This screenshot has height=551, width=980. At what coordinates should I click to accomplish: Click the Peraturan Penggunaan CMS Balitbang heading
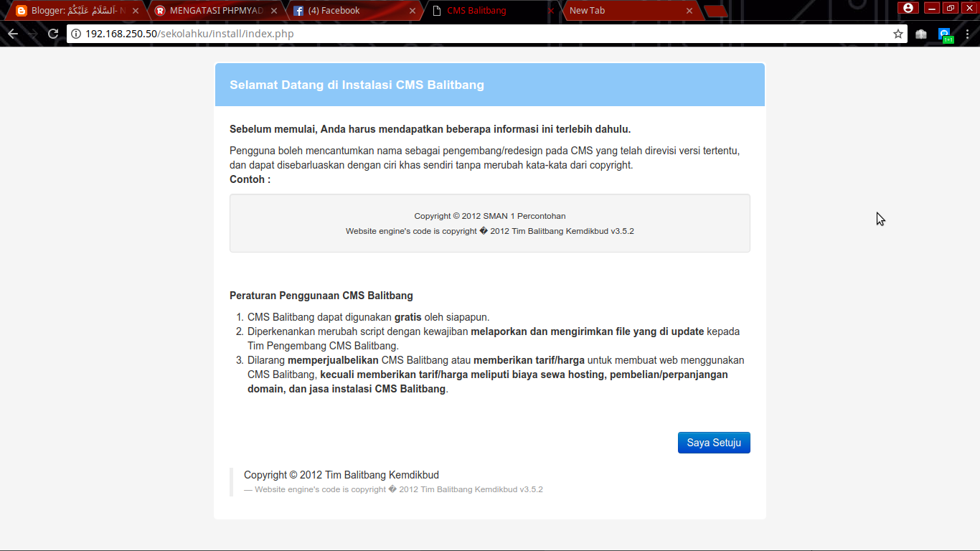(x=321, y=296)
